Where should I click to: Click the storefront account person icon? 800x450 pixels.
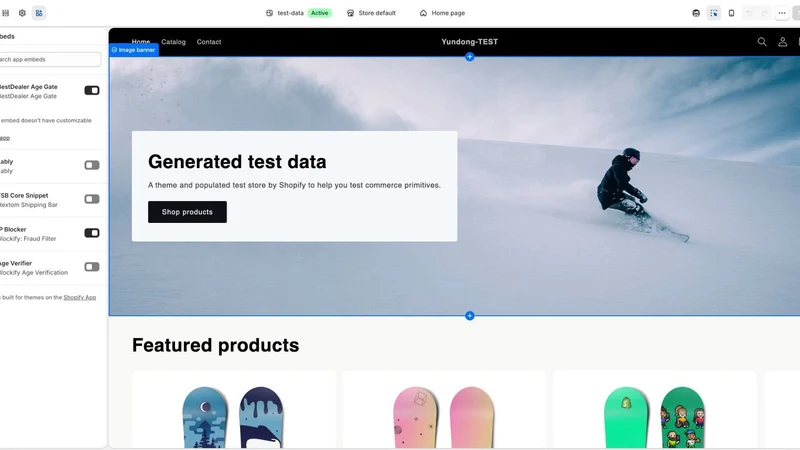click(x=782, y=42)
